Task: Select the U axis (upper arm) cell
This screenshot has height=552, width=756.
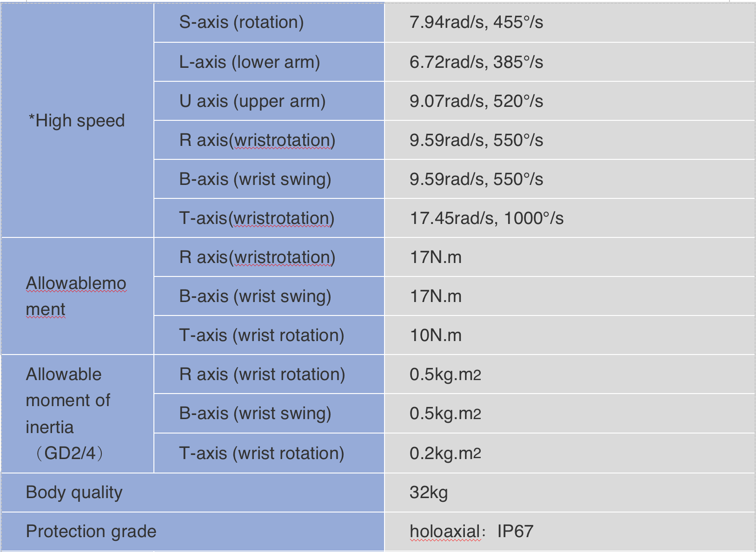Action: (x=269, y=101)
